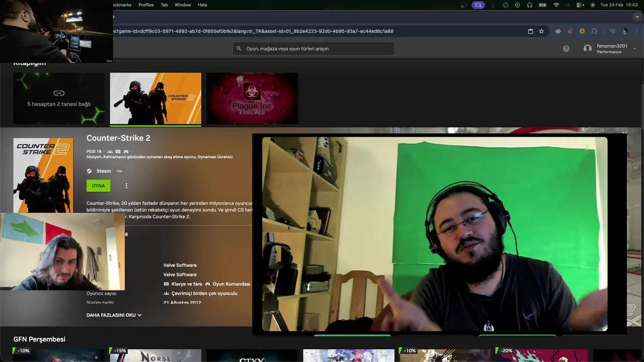Click the genre text 'Aksiyon, Kahramanın gözünden...'
This screenshot has height=362, width=644.
[159, 157]
